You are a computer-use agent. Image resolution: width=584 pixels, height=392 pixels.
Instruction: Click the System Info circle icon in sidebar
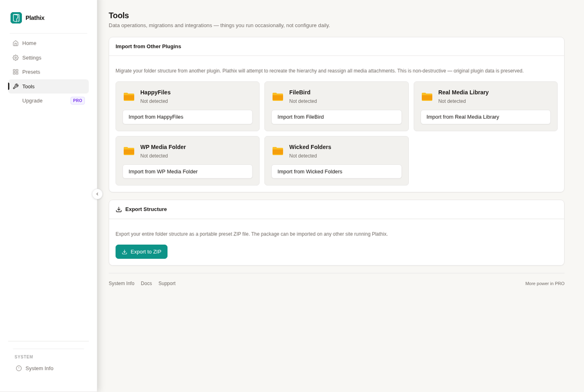click(x=19, y=368)
